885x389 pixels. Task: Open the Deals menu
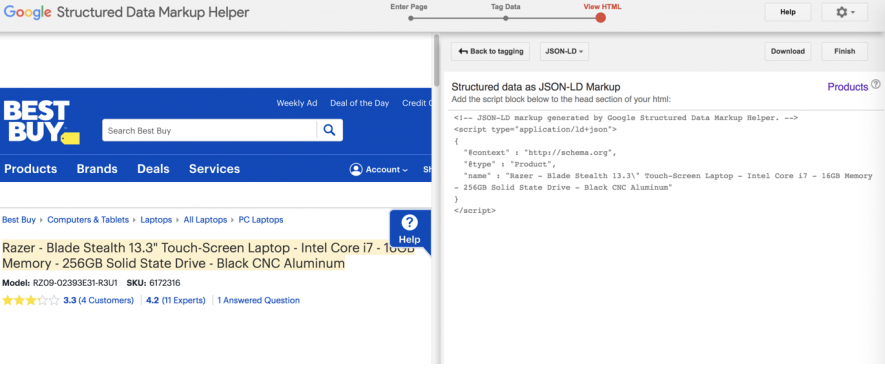coord(153,169)
